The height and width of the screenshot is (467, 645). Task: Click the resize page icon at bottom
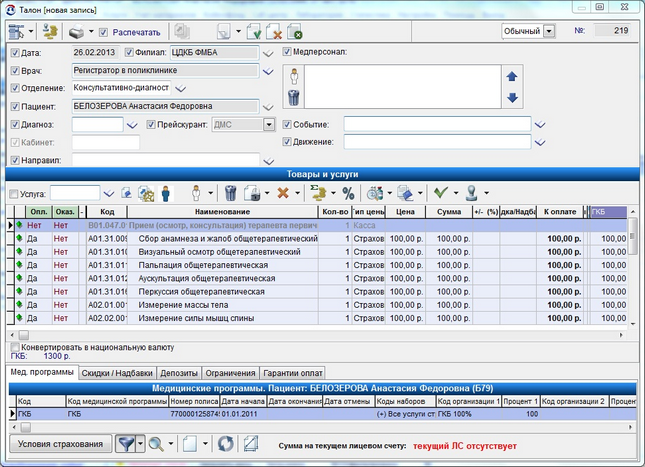click(x=251, y=444)
